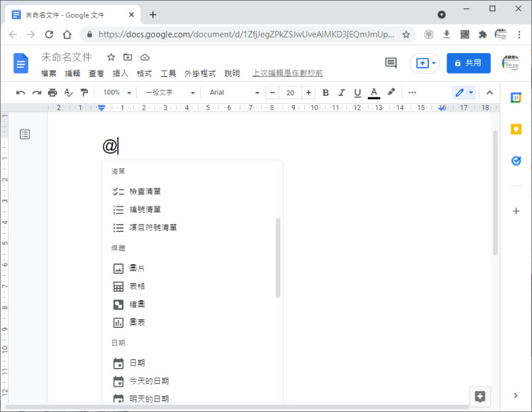Toggle underline formatting
The image size is (532, 412).
[x=357, y=93]
